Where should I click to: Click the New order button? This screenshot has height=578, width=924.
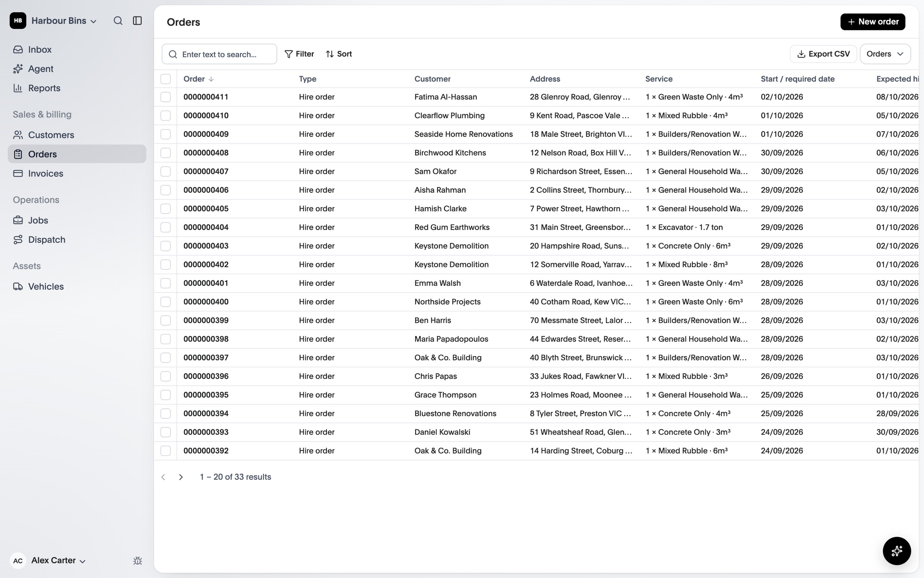(872, 22)
